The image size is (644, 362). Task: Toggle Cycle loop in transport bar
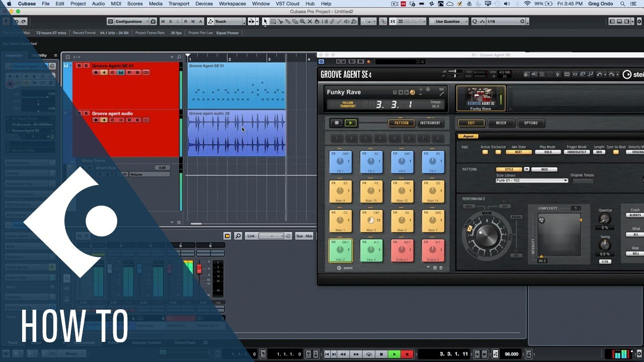(x=369, y=354)
